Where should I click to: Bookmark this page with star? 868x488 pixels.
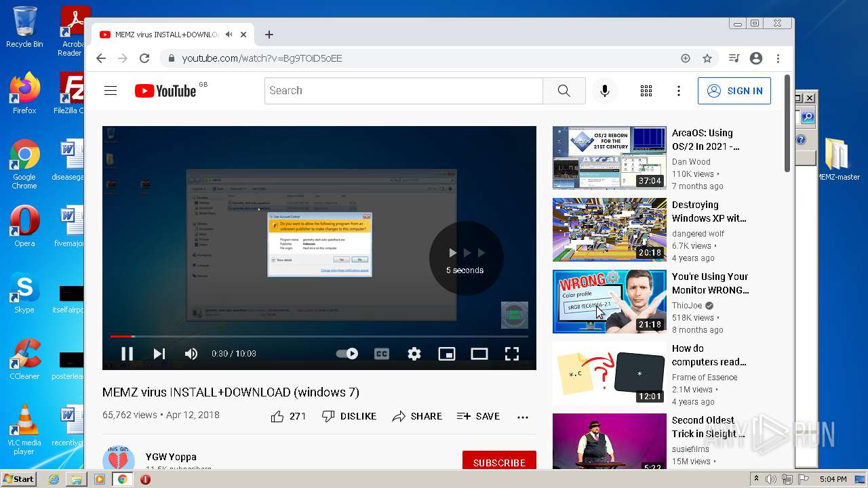click(707, 58)
